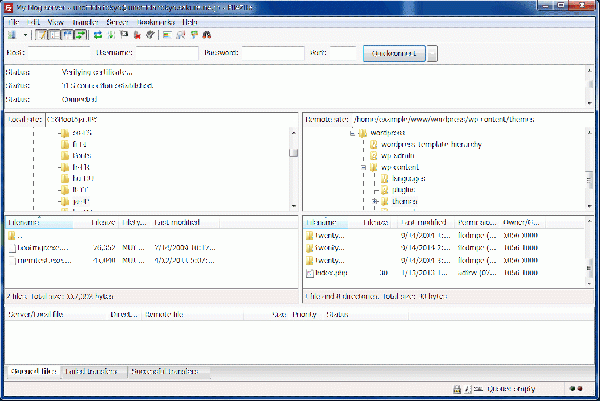Click the Password input field

tap(273, 53)
